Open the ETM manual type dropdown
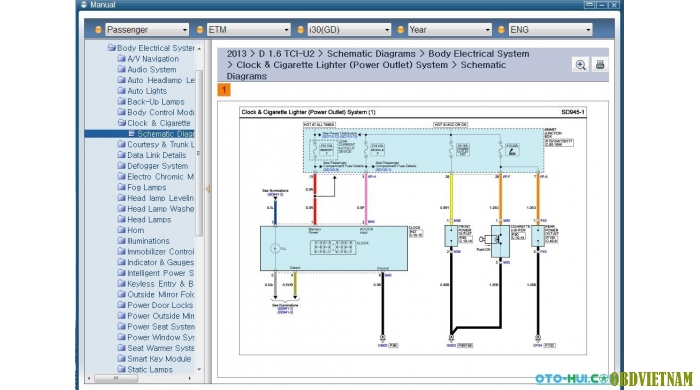 pyautogui.click(x=248, y=30)
